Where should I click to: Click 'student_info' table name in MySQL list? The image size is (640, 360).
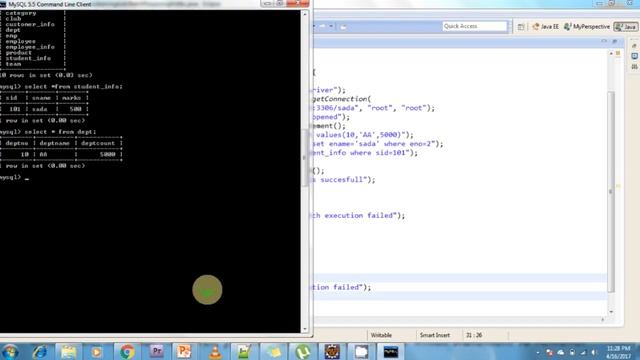tap(28, 58)
